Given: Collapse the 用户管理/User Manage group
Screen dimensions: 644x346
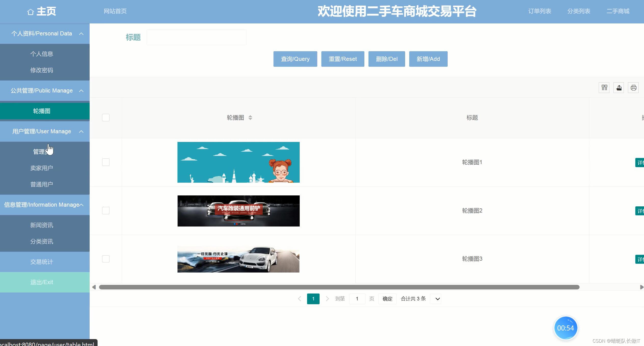Looking at the screenshot, I should 81,131.
